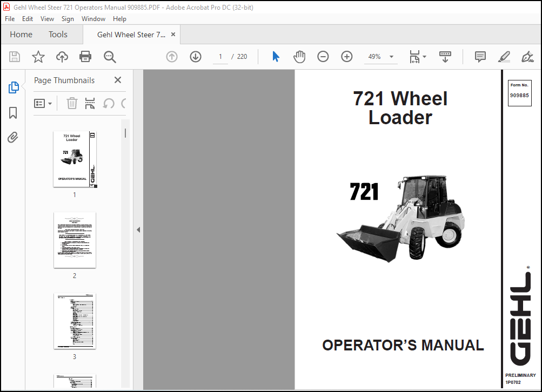Screen dimensions: 542x392
Task: Open the File menu
Action: (x=10, y=19)
